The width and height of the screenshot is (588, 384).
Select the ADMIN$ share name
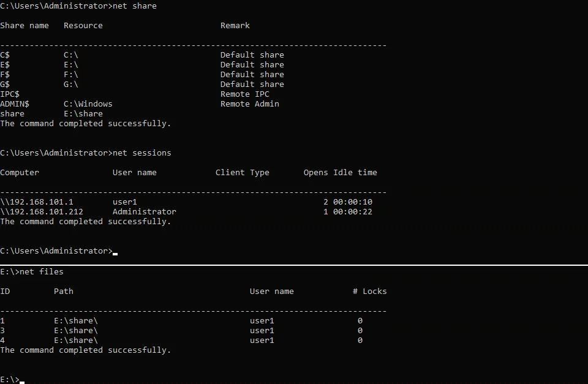pos(14,104)
